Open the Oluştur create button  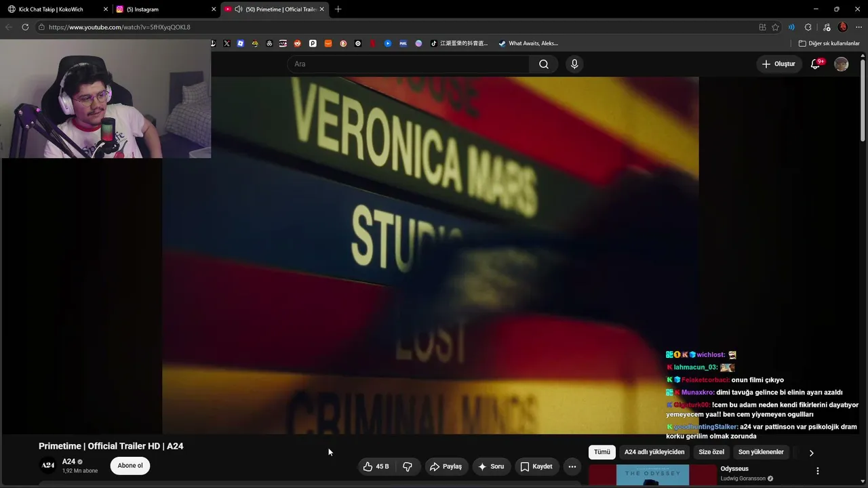click(778, 64)
